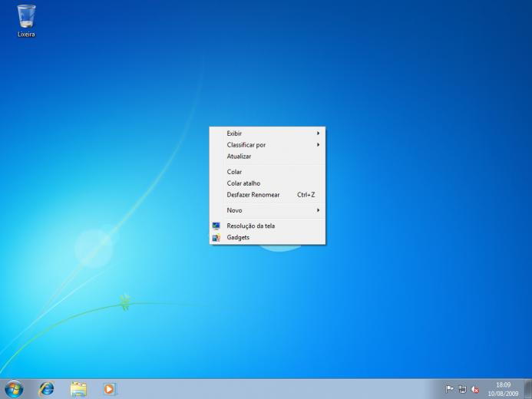Click the network status tray icon
Image resolution: width=532 pixels, height=399 pixels.
[462, 389]
